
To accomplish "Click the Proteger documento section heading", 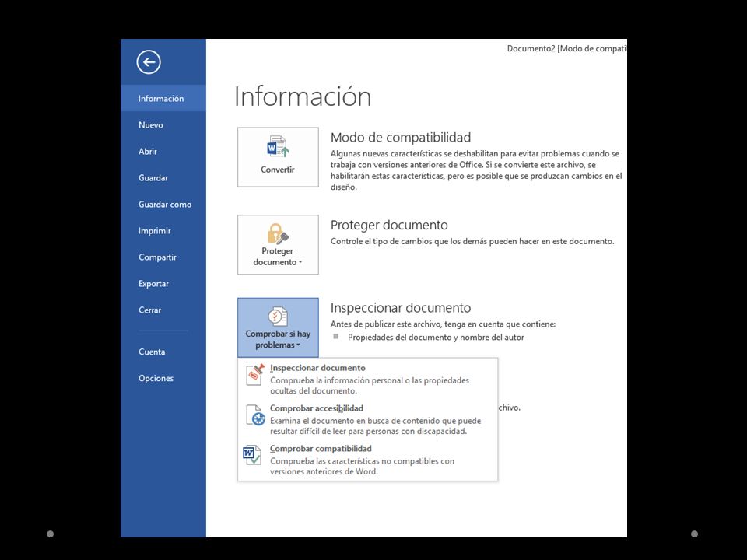I will (x=389, y=226).
